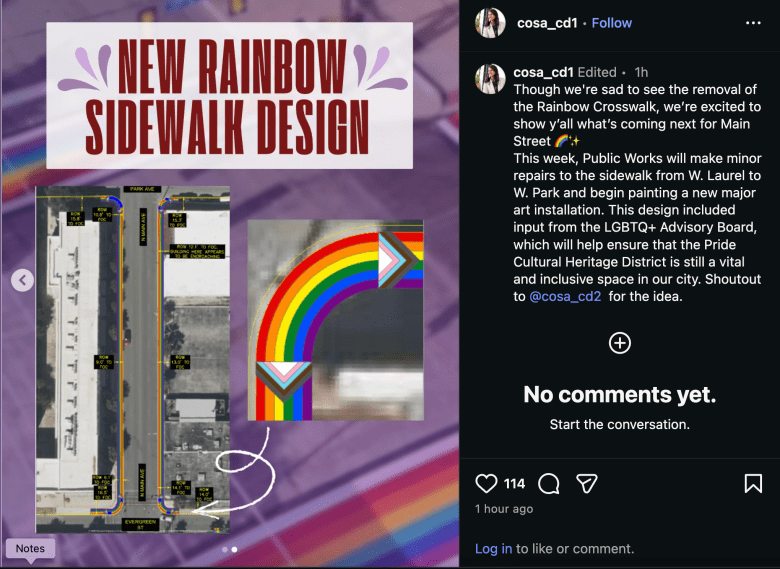780x569 pixels.
Task: Follow the cosa_cd1 account
Action: 611,23
